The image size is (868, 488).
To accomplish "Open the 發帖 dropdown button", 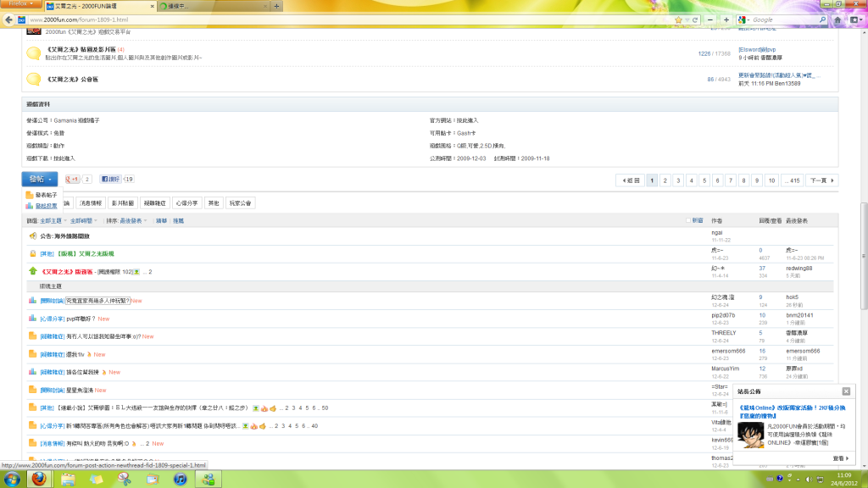I will (x=41, y=180).
